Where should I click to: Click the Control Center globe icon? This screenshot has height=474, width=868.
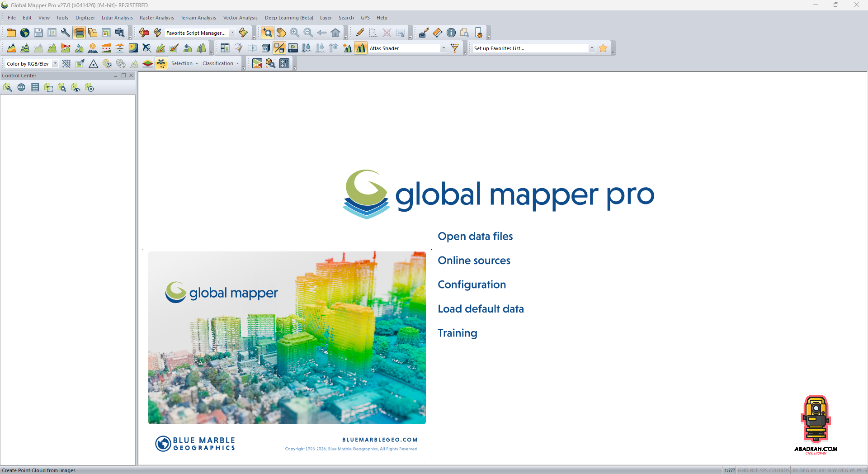coord(21,87)
